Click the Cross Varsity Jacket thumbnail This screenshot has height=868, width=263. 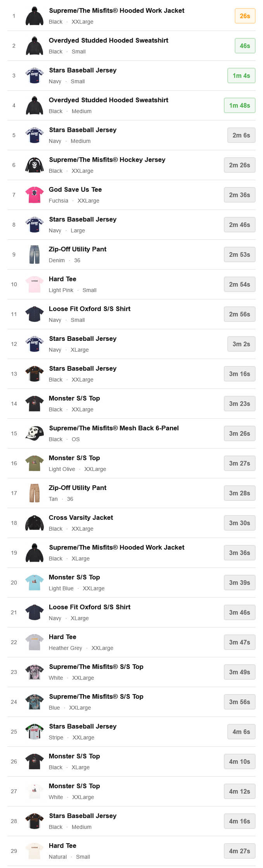coord(35,523)
